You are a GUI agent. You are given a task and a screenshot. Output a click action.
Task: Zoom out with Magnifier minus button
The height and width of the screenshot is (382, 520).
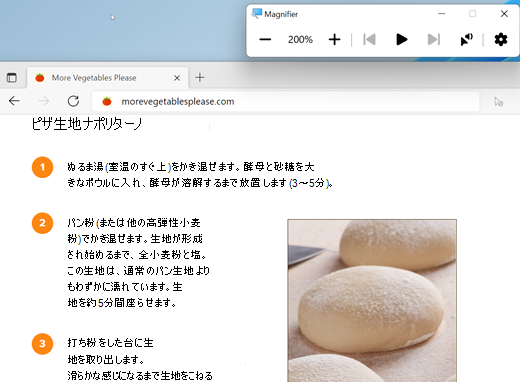[265, 40]
